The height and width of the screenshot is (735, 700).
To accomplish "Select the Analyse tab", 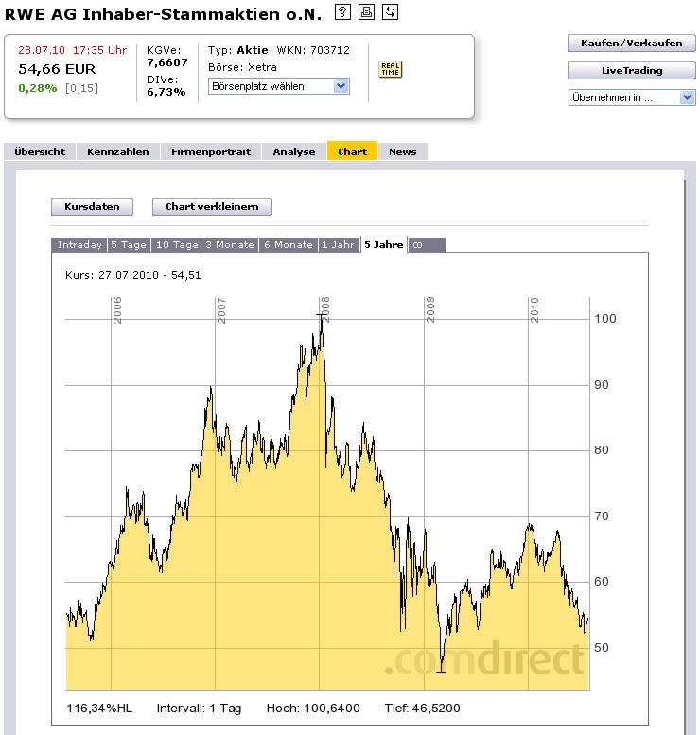I will pyautogui.click(x=294, y=151).
